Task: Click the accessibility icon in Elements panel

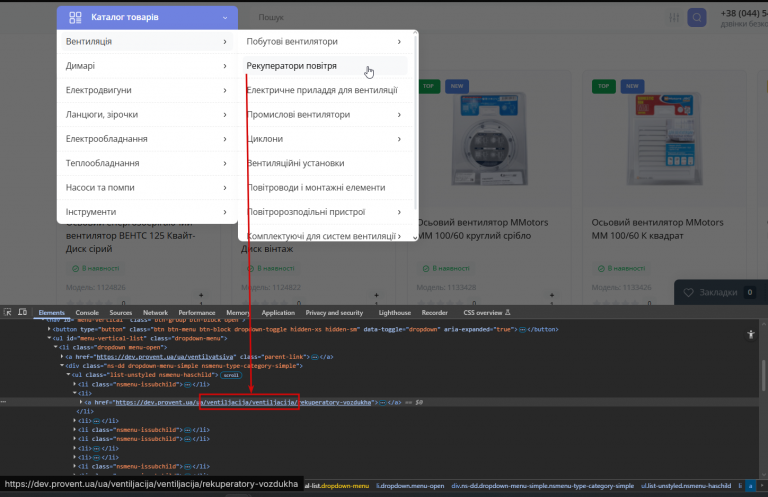Action: pos(750,335)
